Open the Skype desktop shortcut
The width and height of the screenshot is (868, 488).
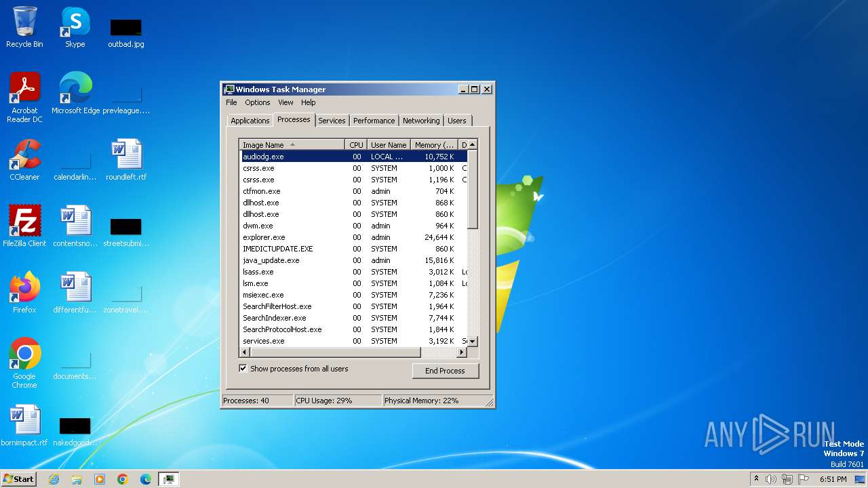tap(75, 27)
